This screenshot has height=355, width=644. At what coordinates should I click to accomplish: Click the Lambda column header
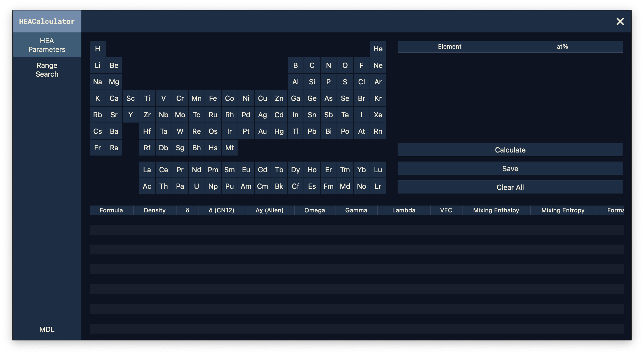coord(404,210)
